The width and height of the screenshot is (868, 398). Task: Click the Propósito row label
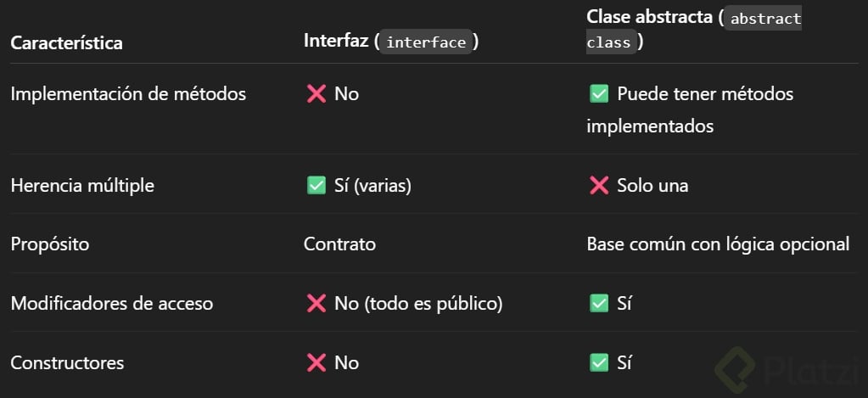49,244
